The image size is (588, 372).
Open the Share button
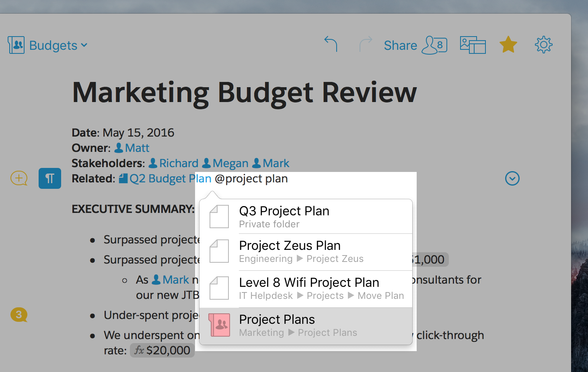pyautogui.click(x=400, y=45)
